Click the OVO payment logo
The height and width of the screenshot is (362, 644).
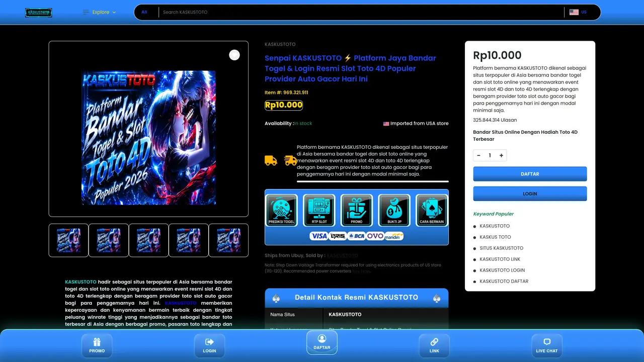tap(375, 236)
